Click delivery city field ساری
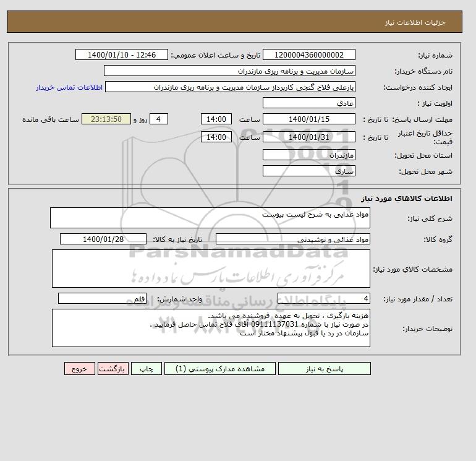 [x=308, y=171]
